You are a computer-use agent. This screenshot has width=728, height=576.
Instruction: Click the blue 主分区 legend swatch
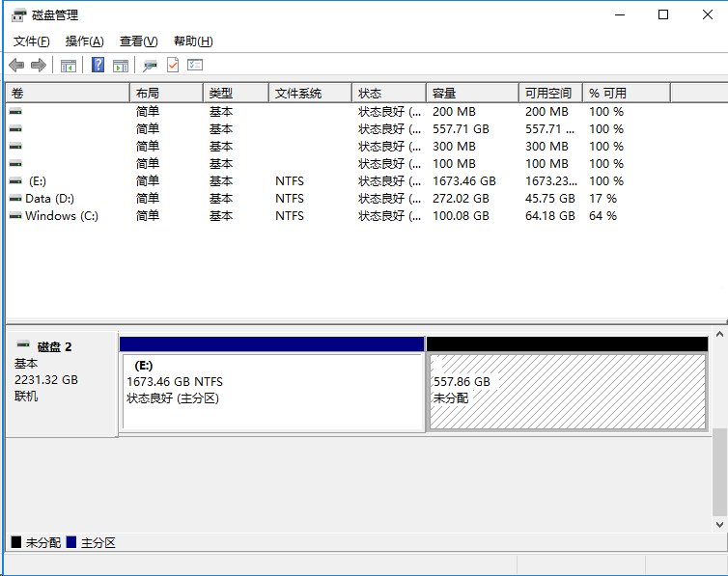71,543
